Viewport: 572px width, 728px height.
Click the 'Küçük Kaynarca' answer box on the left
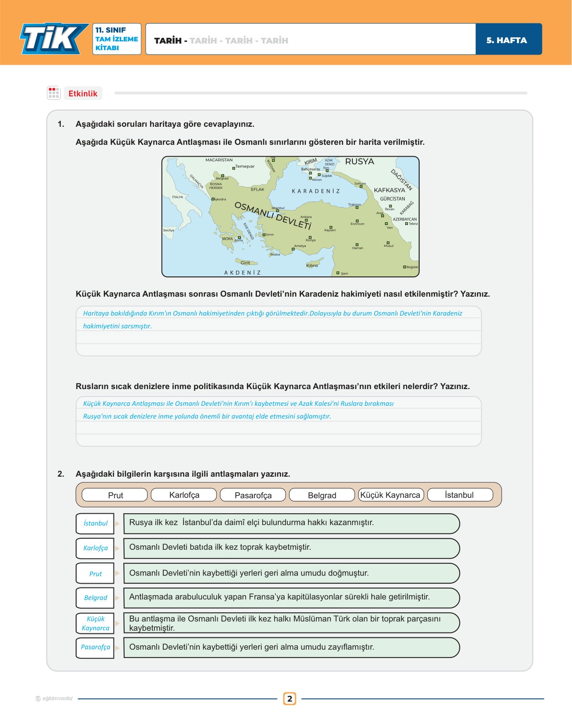[95, 623]
